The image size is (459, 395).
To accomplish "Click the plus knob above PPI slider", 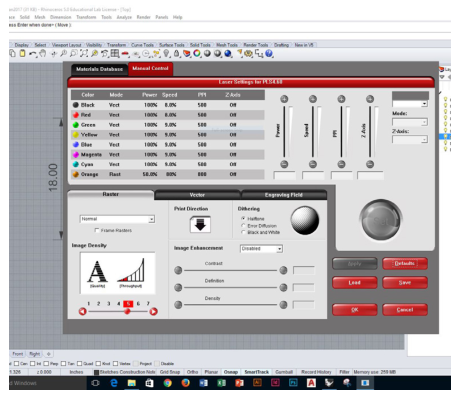I will point(341,99).
